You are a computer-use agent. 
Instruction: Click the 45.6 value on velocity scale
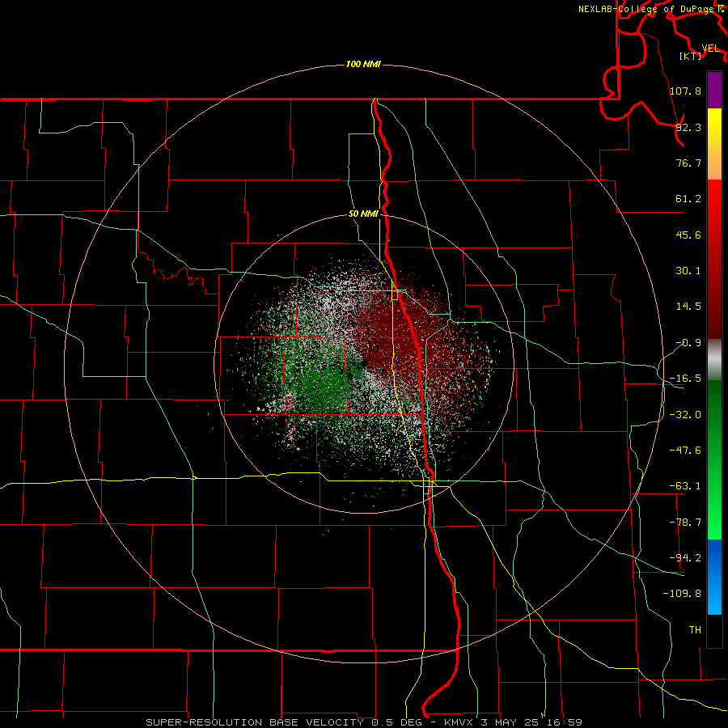pyautogui.click(x=688, y=235)
